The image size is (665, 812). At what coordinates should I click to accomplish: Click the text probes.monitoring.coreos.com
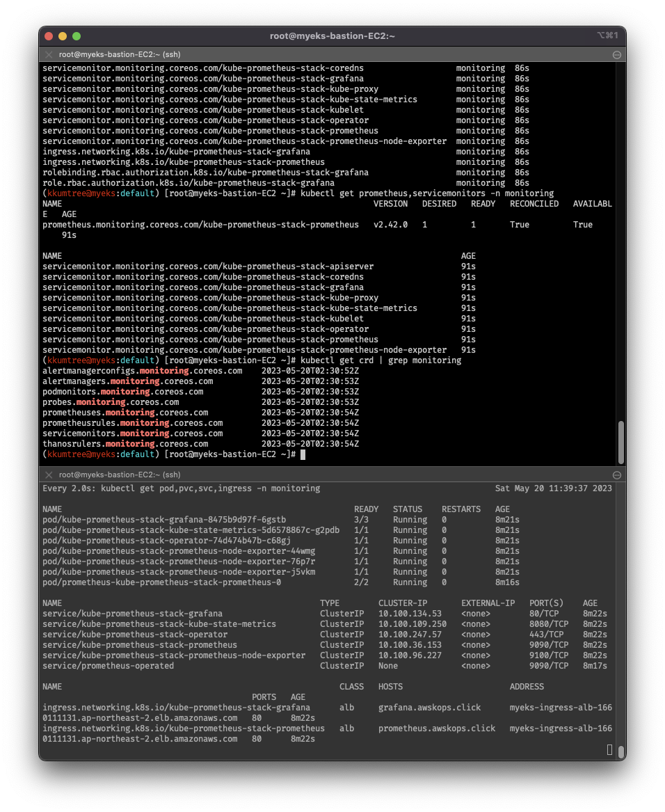tap(111, 402)
